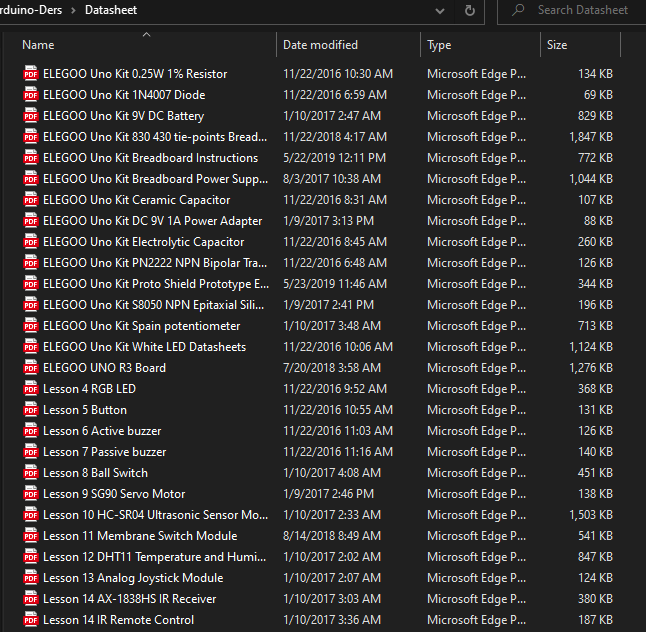646x632 pixels.
Task: Click PDF icon of 1N4007 Diode file
Action: coord(31,95)
